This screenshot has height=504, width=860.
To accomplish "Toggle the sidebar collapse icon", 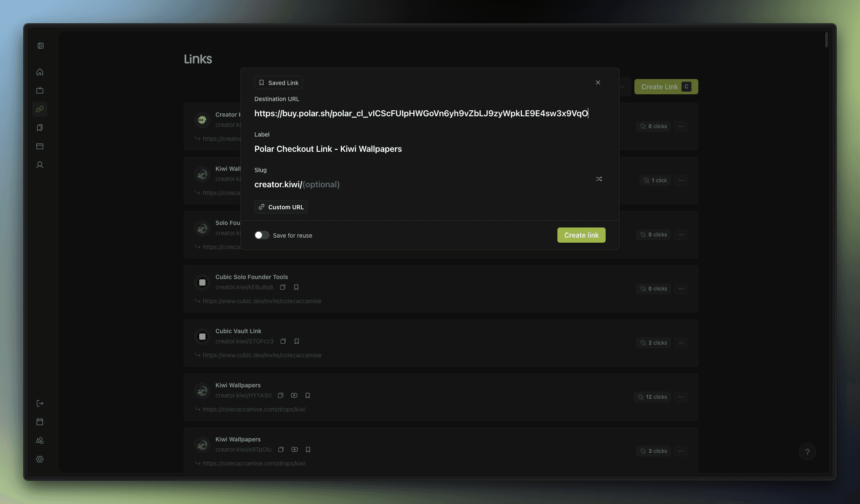I will (41, 46).
